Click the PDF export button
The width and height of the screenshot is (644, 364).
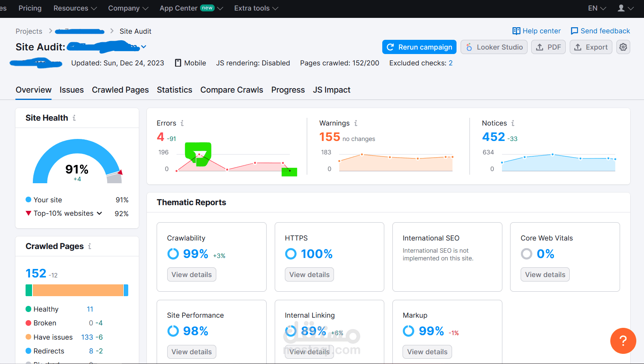click(548, 47)
